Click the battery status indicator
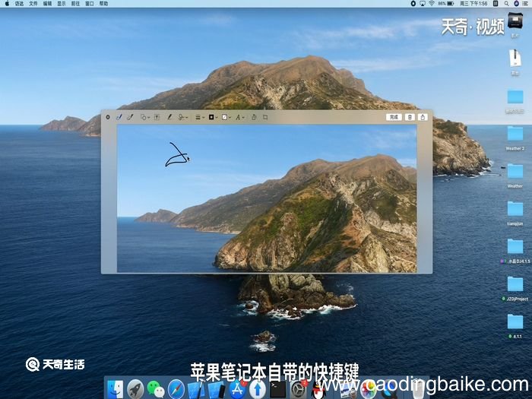This screenshot has height=399, width=532. (446, 3)
